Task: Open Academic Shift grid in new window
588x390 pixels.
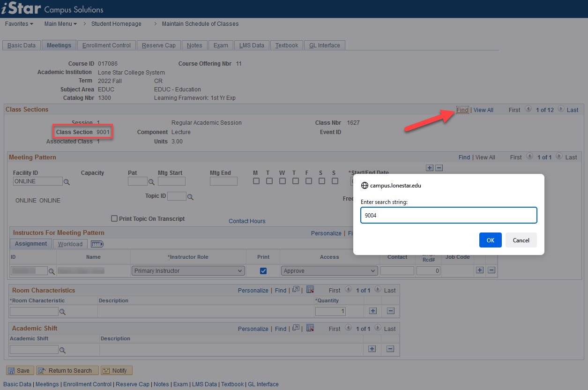Action: (296, 328)
